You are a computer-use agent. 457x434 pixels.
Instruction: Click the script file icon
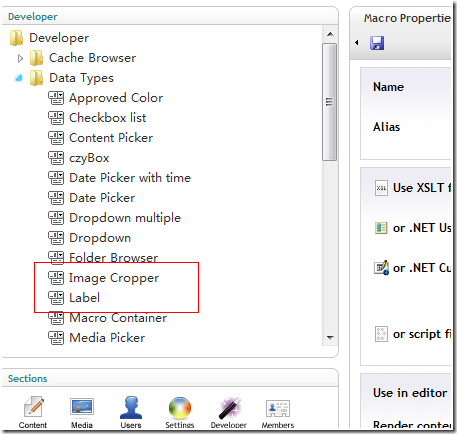coord(381,334)
